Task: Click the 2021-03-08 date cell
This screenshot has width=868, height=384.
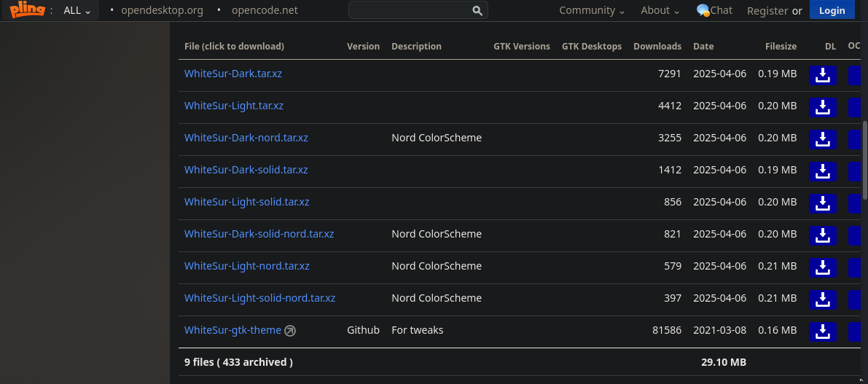Action: [x=719, y=330]
